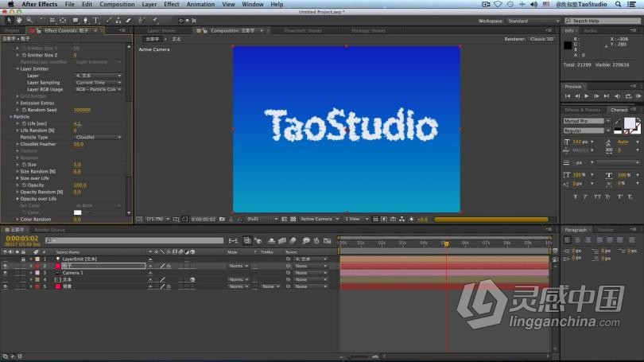644x362 pixels.
Task: Toggle lock on LayerEmit layer
Action: [x=23, y=259]
